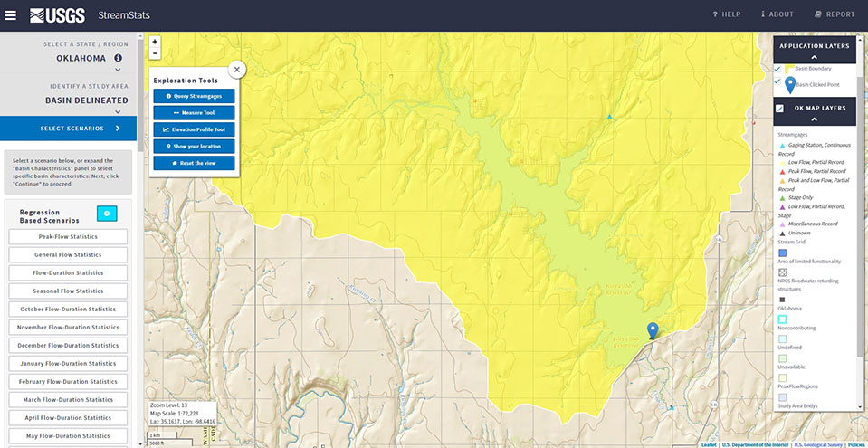The height and width of the screenshot is (448, 868).
Task: Click the Noncontributing cyan legend swatch
Action: 783,319
